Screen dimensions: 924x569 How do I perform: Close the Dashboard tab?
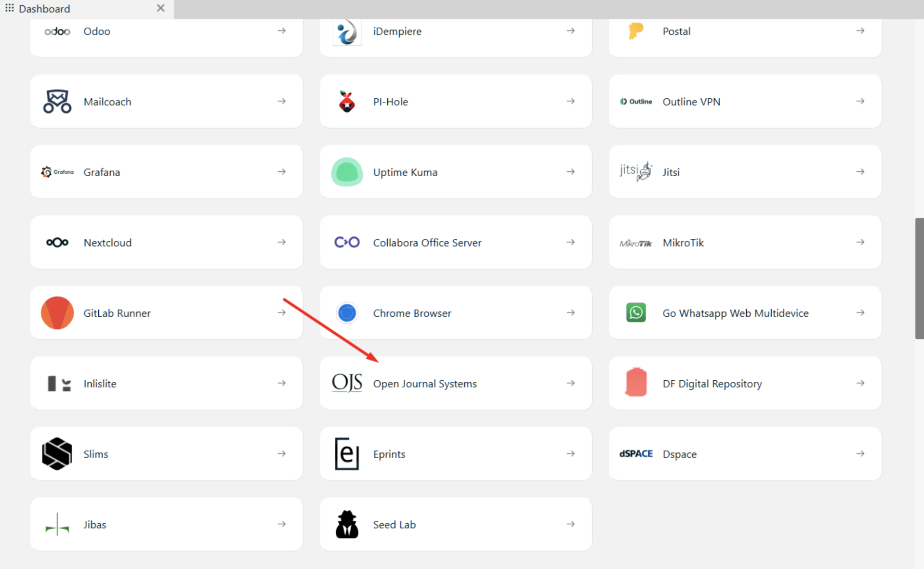pos(161,8)
